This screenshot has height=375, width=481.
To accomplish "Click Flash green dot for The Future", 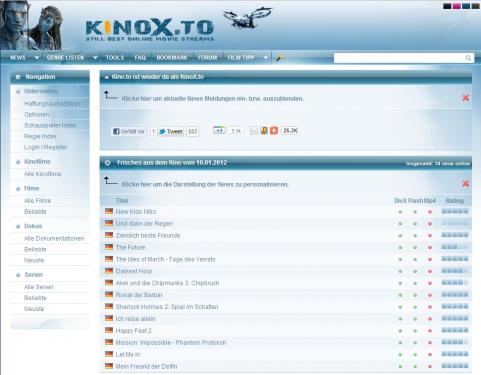I will [x=415, y=247].
